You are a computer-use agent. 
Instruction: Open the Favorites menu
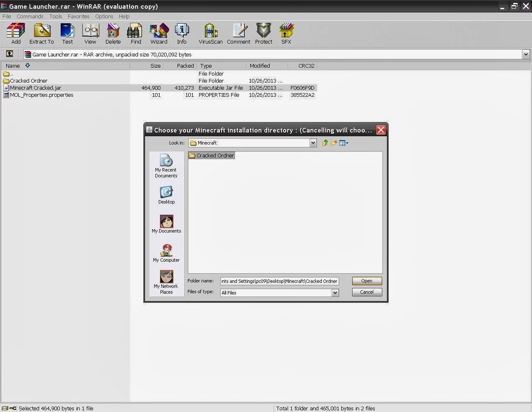[79, 16]
